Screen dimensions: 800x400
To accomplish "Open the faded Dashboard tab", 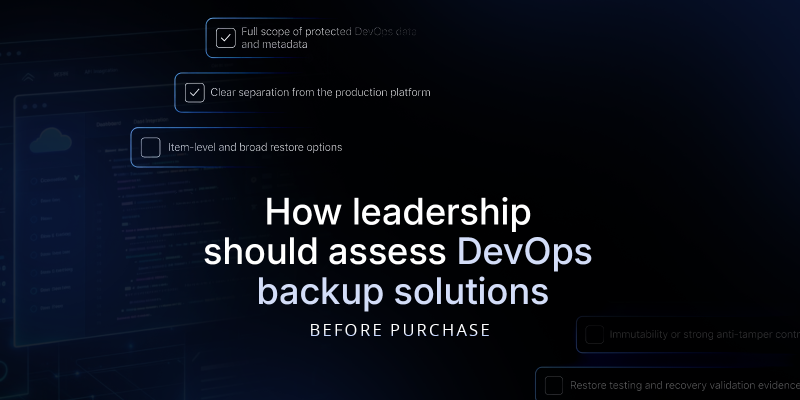I will coord(109,123).
